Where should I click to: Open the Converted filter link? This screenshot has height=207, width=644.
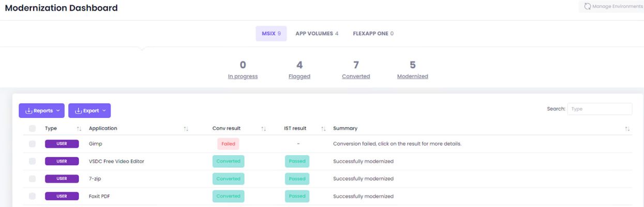[x=356, y=76]
